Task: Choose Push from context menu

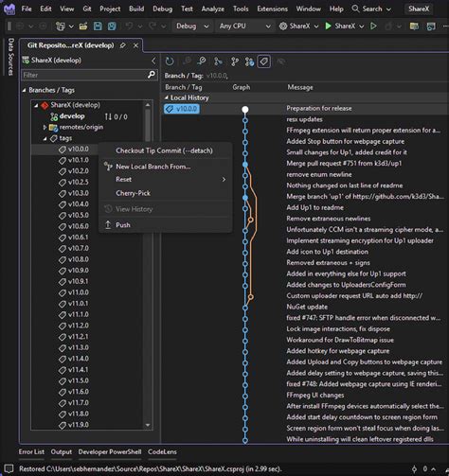Action: (166, 225)
